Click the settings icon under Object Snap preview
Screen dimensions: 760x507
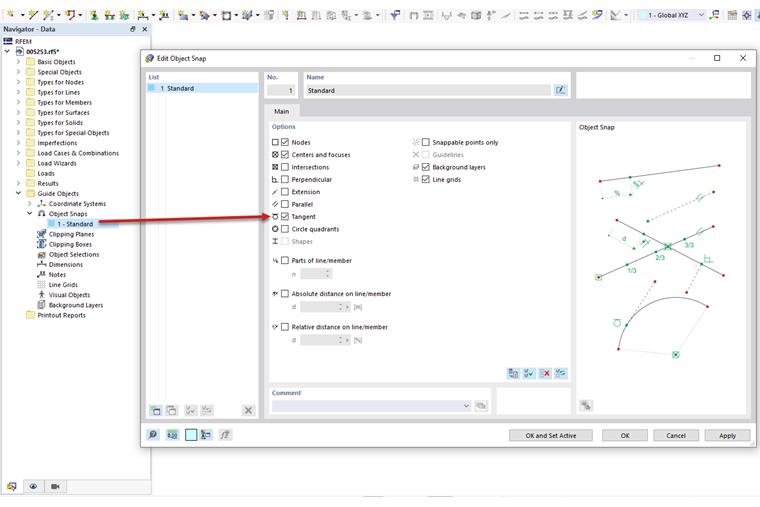586,405
